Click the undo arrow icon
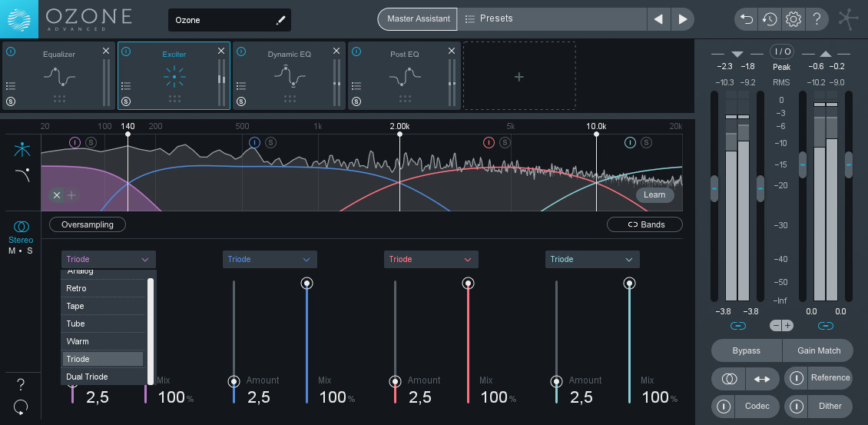The image size is (868, 425). pyautogui.click(x=746, y=18)
